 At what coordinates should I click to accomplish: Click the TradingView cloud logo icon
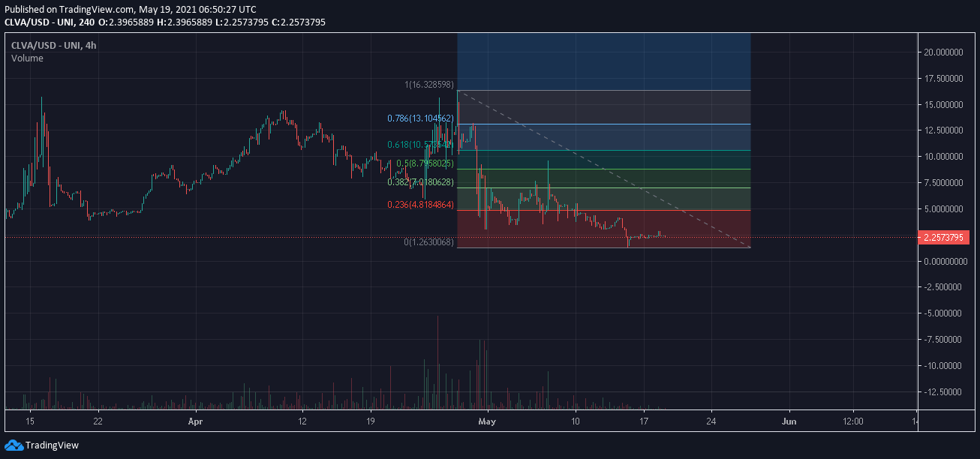click(x=14, y=445)
